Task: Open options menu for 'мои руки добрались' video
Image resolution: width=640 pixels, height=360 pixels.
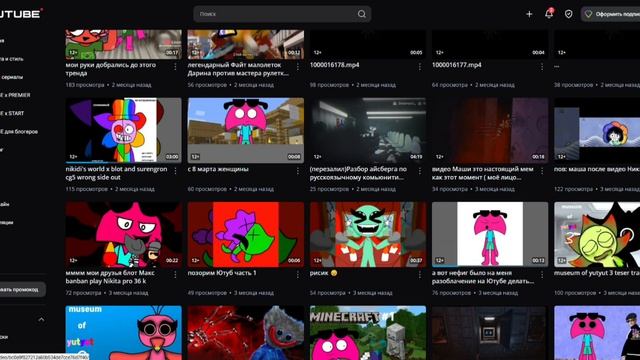Action: click(176, 67)
